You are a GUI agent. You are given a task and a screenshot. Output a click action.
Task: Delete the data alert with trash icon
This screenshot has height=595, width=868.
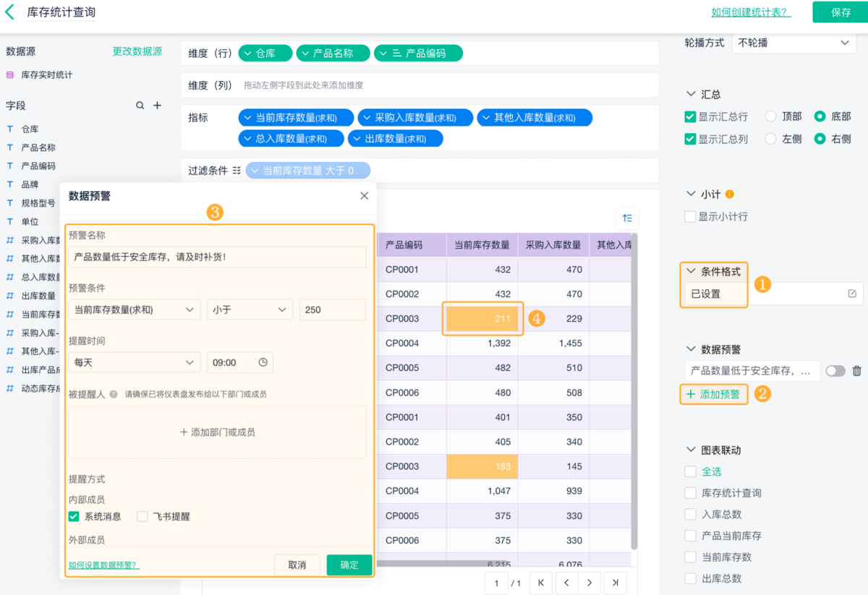tap(856, 371)
